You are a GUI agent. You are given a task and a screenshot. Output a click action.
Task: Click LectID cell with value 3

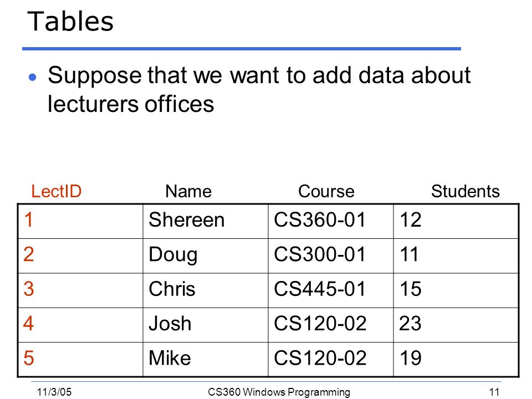pyautogui.click(x=80, y=291)
